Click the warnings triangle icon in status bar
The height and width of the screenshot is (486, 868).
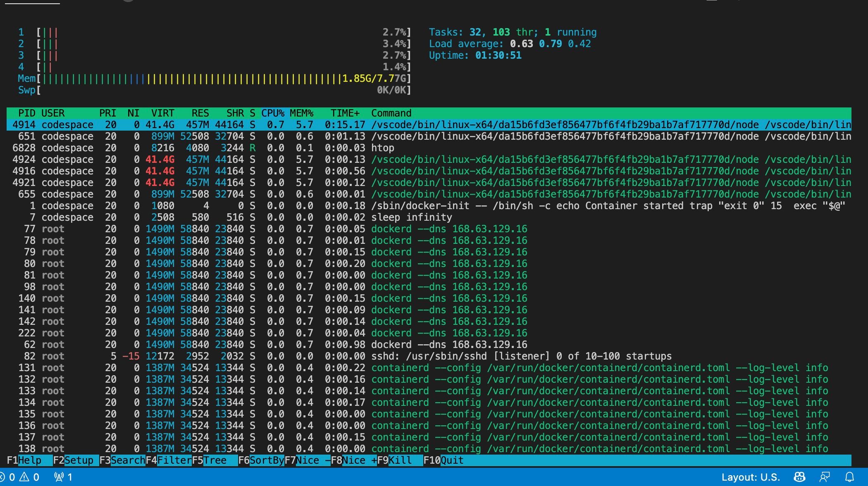[x=25, y=477]
